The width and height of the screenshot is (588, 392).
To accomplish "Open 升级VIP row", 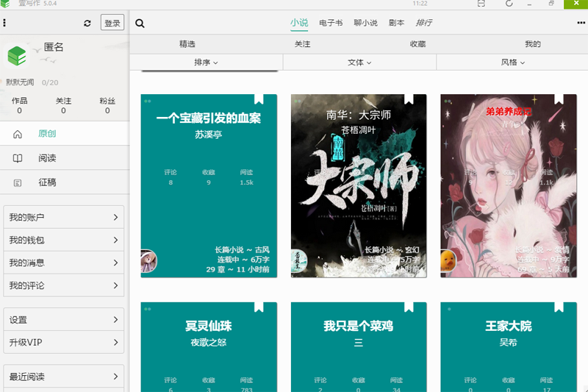I will [x=64, y=342].
